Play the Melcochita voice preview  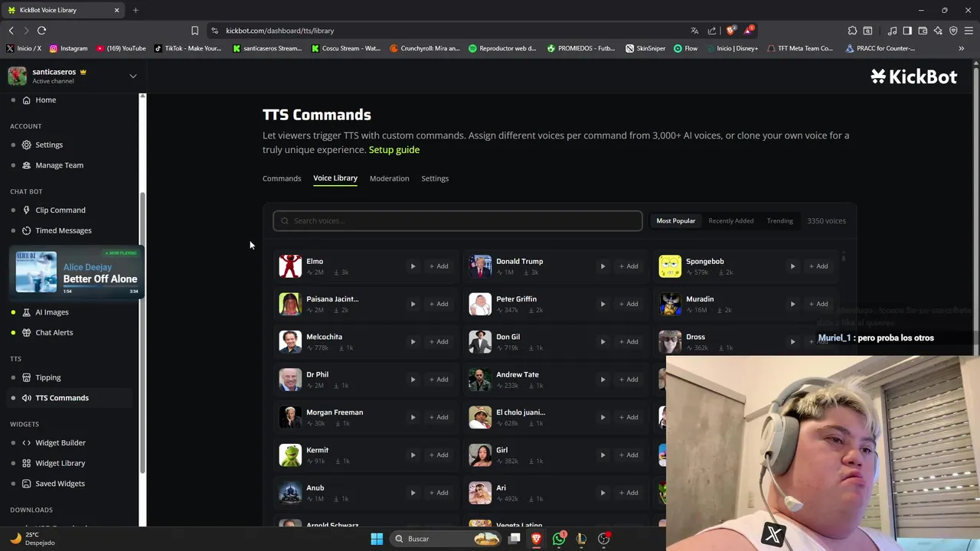(x=413, y=341)
